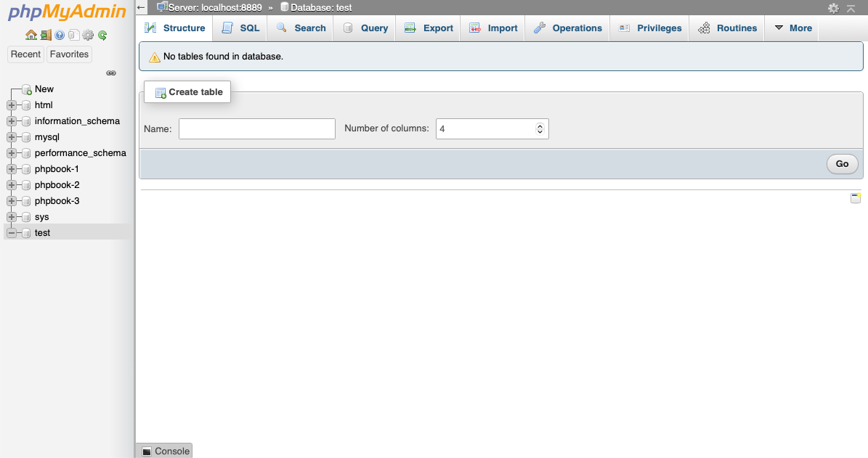The image size is (868, 458).
Task: Open the Recent databases list
Action: point(25,54)
